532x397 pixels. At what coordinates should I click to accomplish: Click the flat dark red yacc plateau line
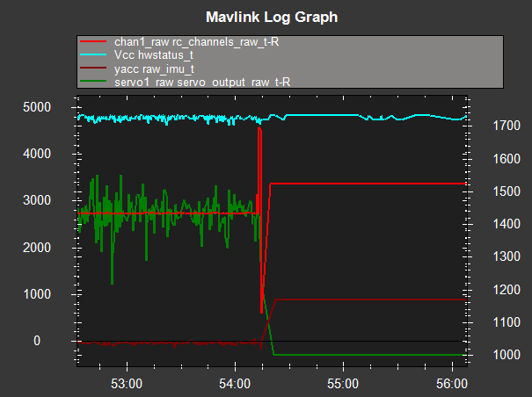[371, 300]
